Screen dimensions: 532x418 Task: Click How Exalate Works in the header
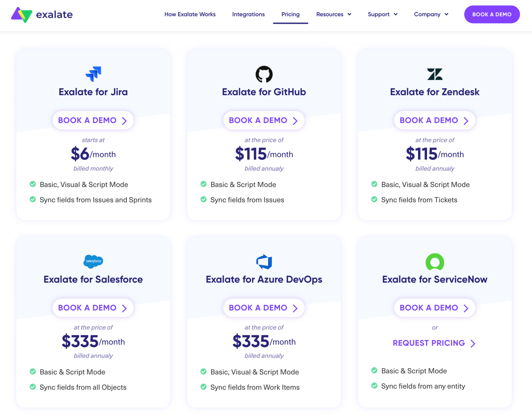190,14
